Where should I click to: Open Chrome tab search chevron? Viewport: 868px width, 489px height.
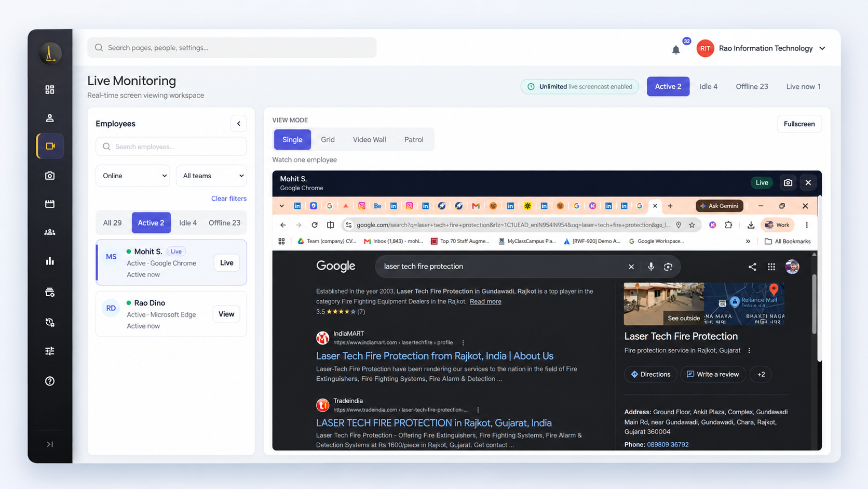pos(282,206)
